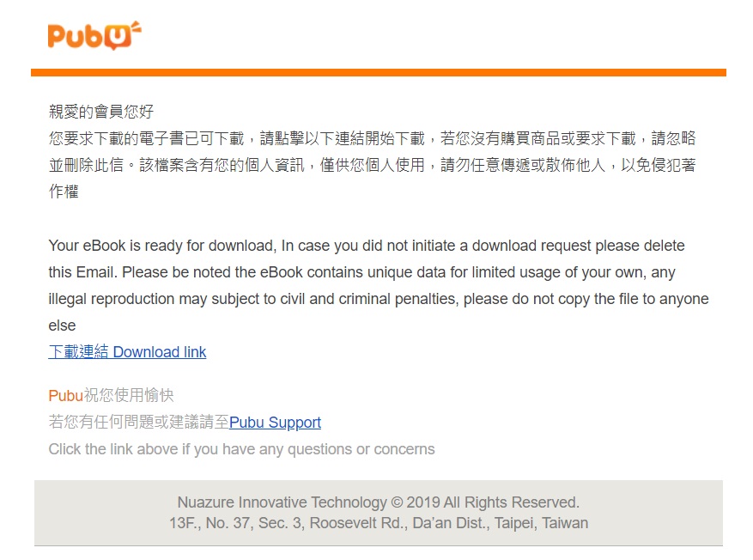Open the 下載連結 Download link
This screenshot has height=560, width=753.
[x=127, y=352]
